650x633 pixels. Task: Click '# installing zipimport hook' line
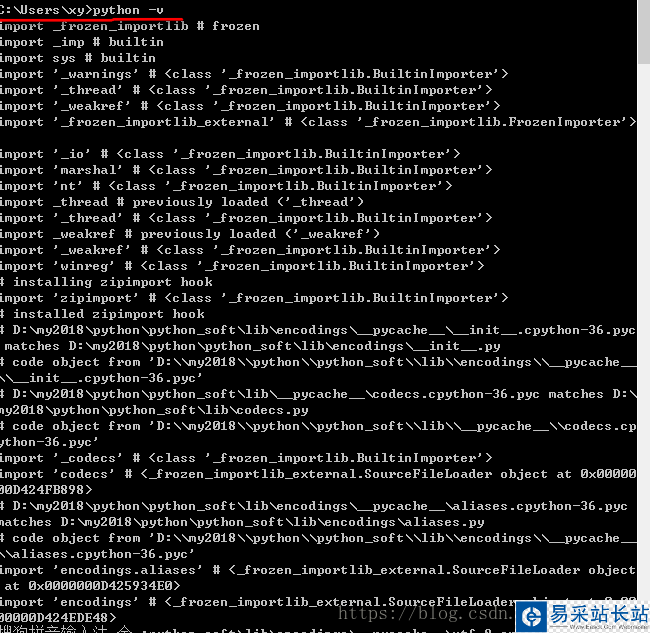[106, 282]
